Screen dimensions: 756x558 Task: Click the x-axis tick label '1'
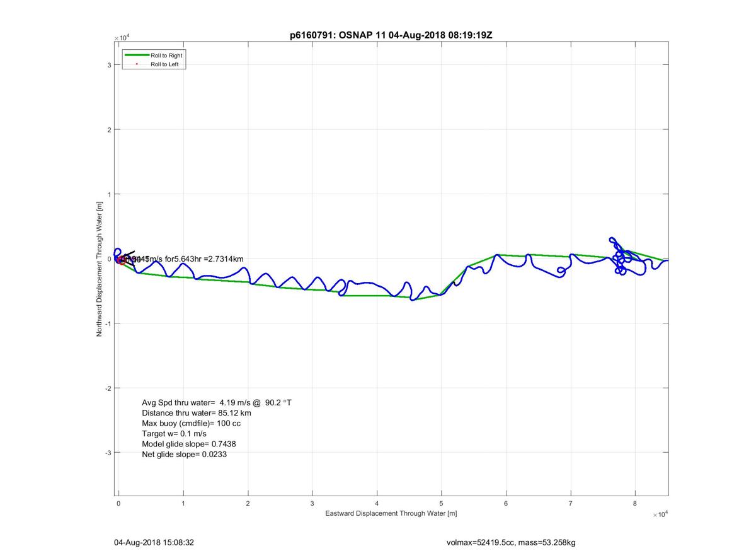click(183, 503)
